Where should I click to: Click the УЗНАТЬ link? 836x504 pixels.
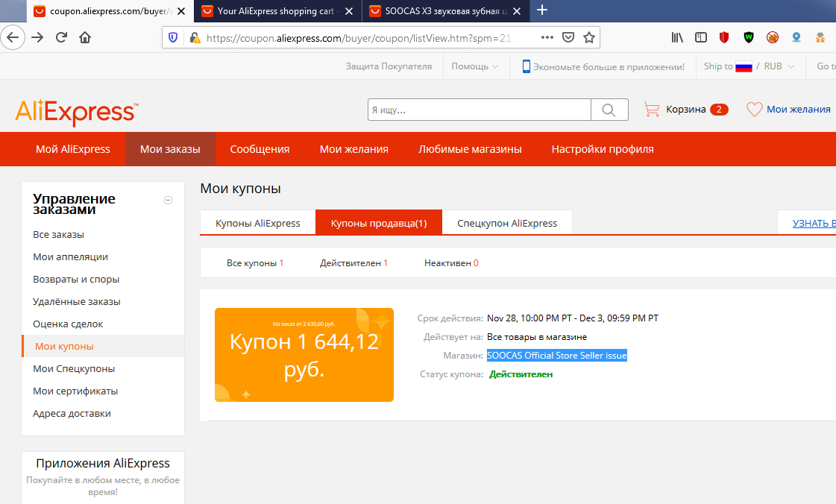tap(814, 223)
